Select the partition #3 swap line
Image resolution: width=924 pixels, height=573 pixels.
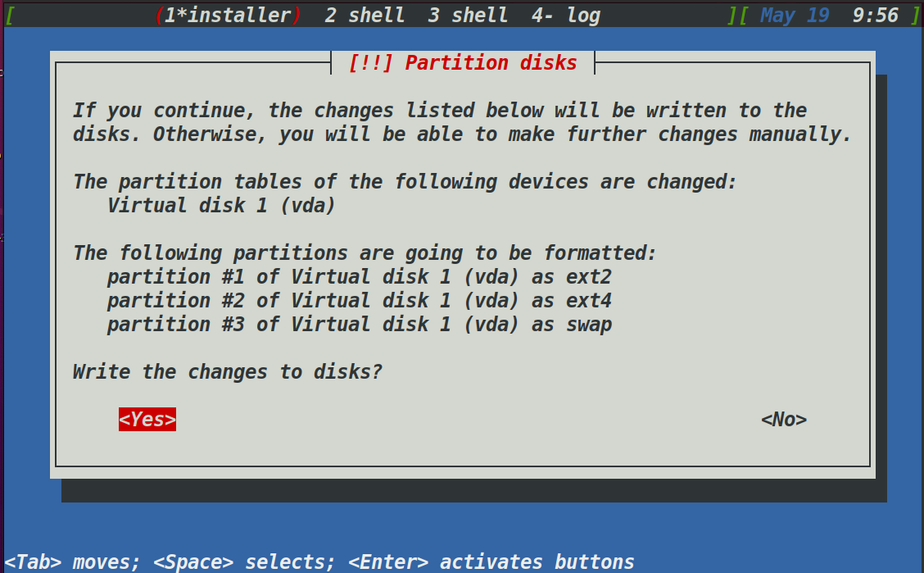(360, 325)
